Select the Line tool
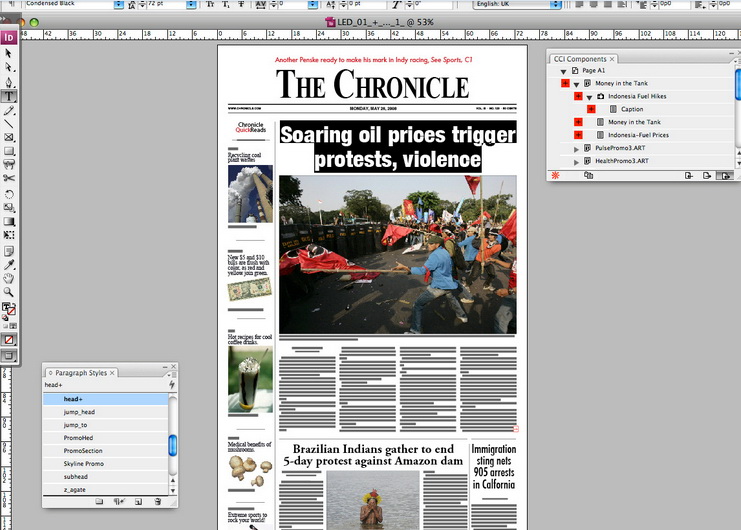Viewport: 741px width, 530px height. pyautogui.click(x=9, y=124)
